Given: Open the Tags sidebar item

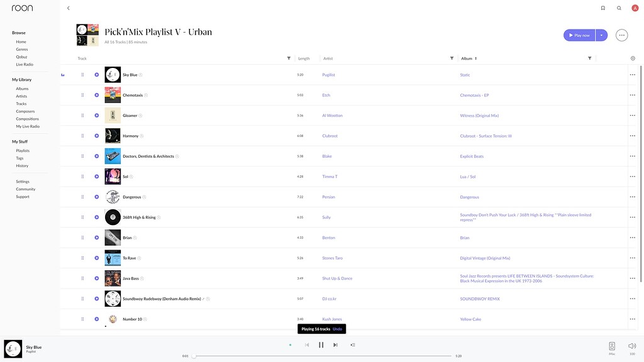Looking at the screenshot, I should click(x=19, y=158).
